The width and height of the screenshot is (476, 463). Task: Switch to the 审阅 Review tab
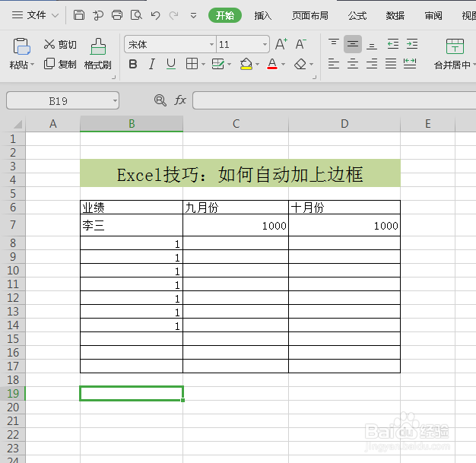[x=433, y=15]
